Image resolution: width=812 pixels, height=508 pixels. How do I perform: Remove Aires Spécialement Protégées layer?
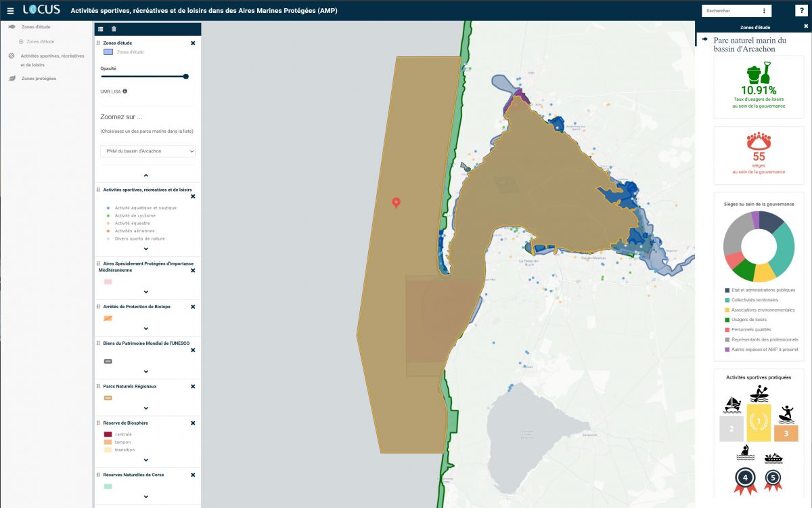[193, 270]
